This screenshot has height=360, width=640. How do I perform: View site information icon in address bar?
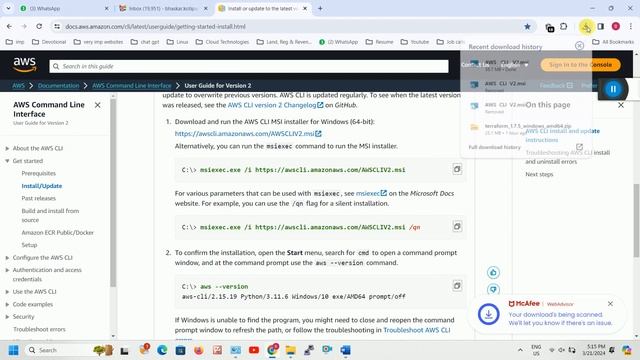(57, 27)
